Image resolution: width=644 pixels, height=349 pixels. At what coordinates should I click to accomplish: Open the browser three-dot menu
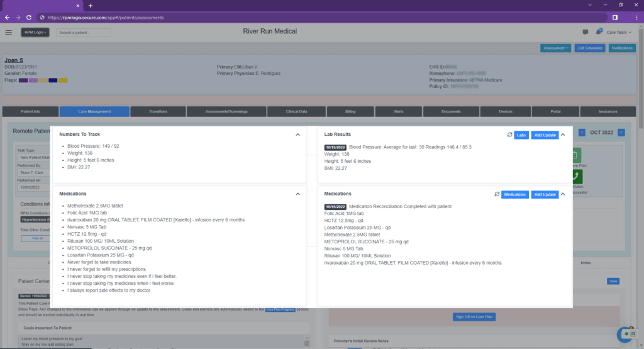point(636,18)
